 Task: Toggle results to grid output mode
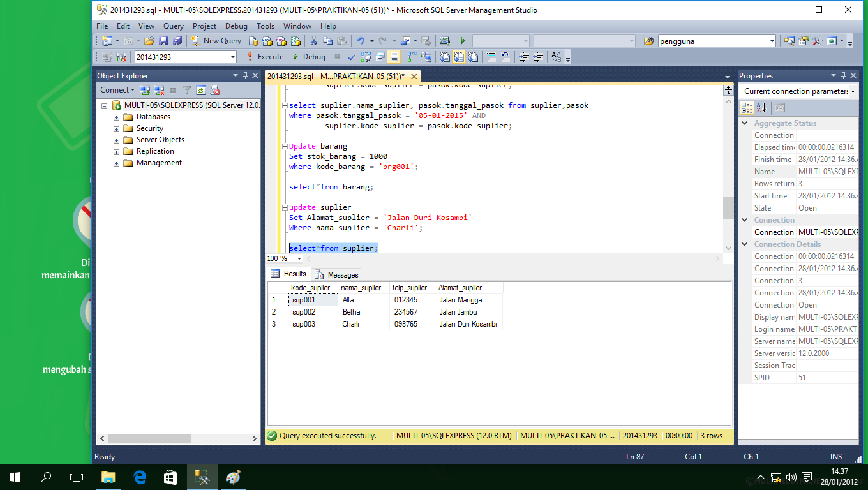(458, 57)
